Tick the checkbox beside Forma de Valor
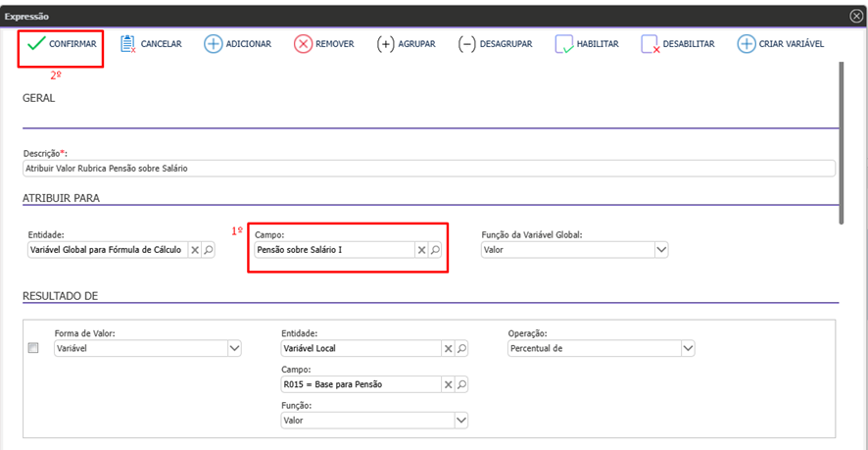Image resolution: width=868 pixels, height=450 pixels. tap(33, 348)
